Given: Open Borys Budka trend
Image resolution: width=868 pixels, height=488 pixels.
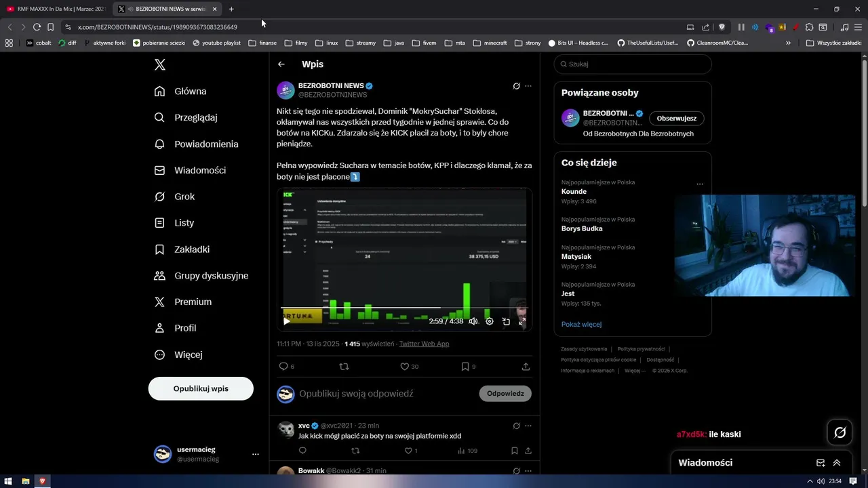Looking at the screenshot, I should 582,228.
